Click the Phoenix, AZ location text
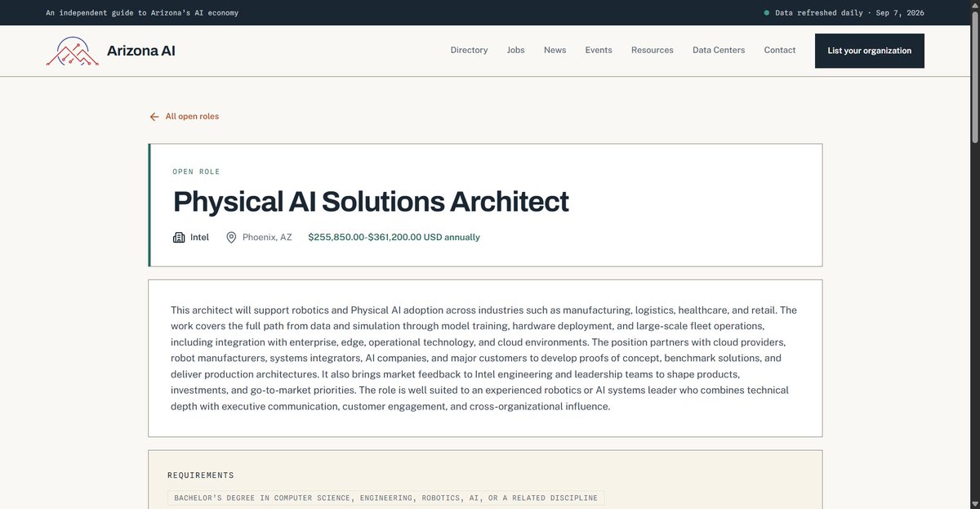This screenshot has width=980, height=509. click(x=267, y=238)
